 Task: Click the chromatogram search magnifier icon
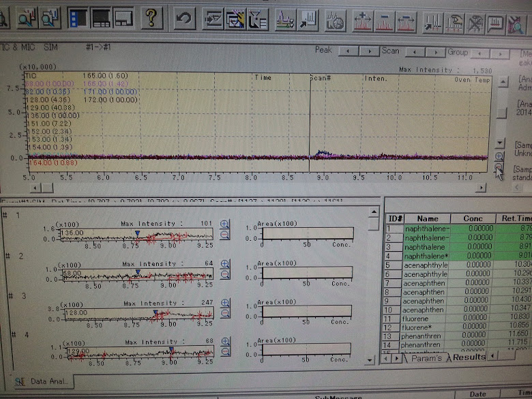click(x=27, y=18)
